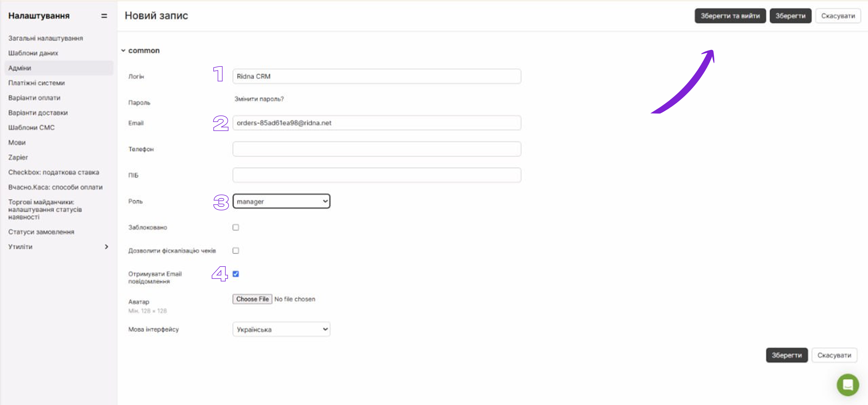Viewport: 868px width, 405px height.
Task: Uncheck Отримувати Email повідомлення checkbox
Action: [236, 274]
